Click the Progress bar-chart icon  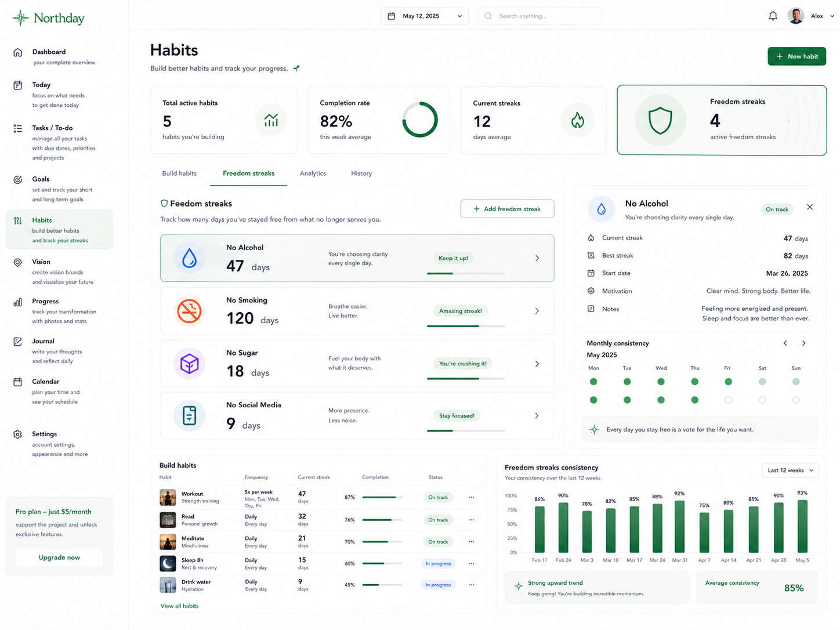[x=18, y=302]
